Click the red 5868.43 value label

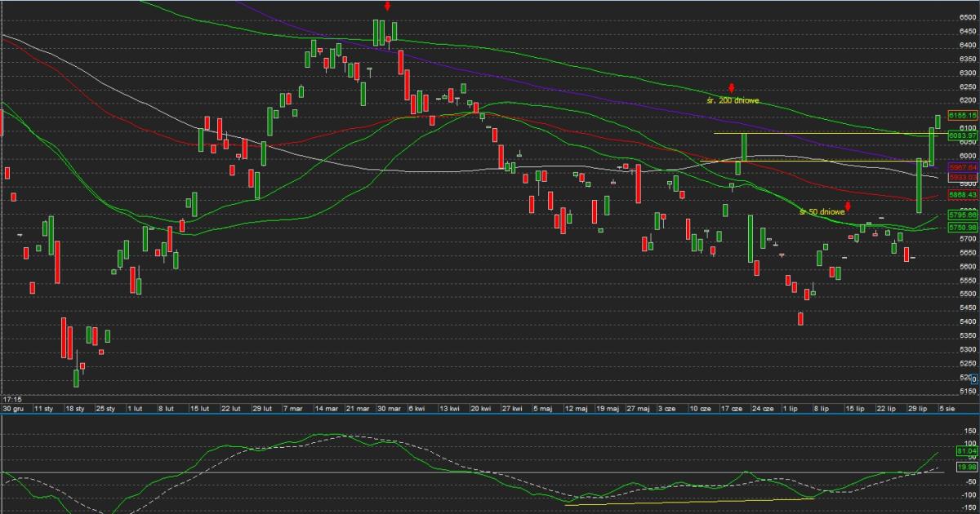[962, 195]
